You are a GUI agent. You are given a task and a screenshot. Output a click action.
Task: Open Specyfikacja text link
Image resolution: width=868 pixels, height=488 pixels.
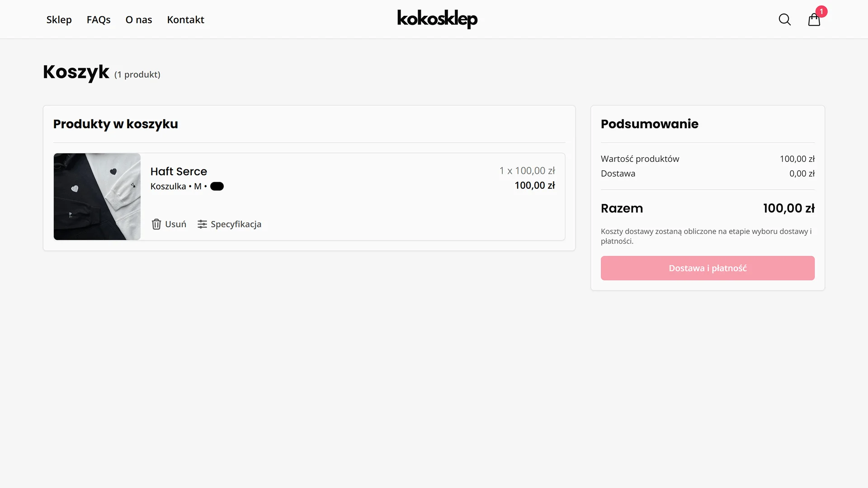236,224
